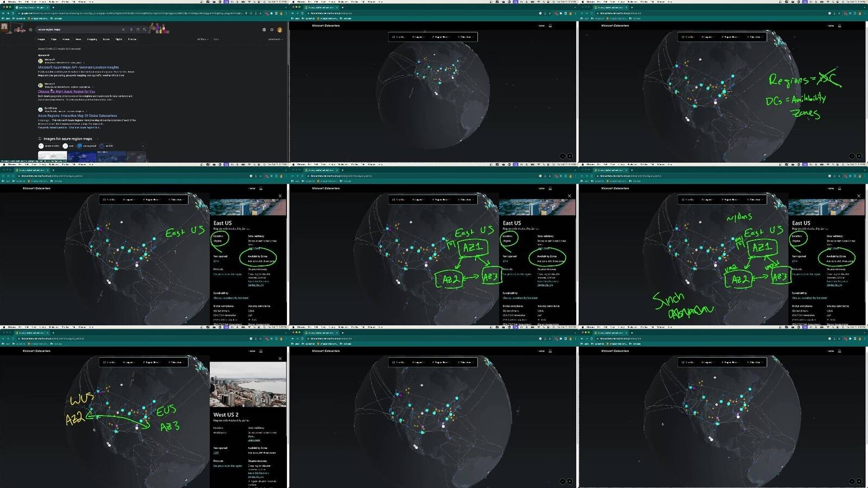Open Take a tour dropdown in West US 2 frame

[176, 362]
